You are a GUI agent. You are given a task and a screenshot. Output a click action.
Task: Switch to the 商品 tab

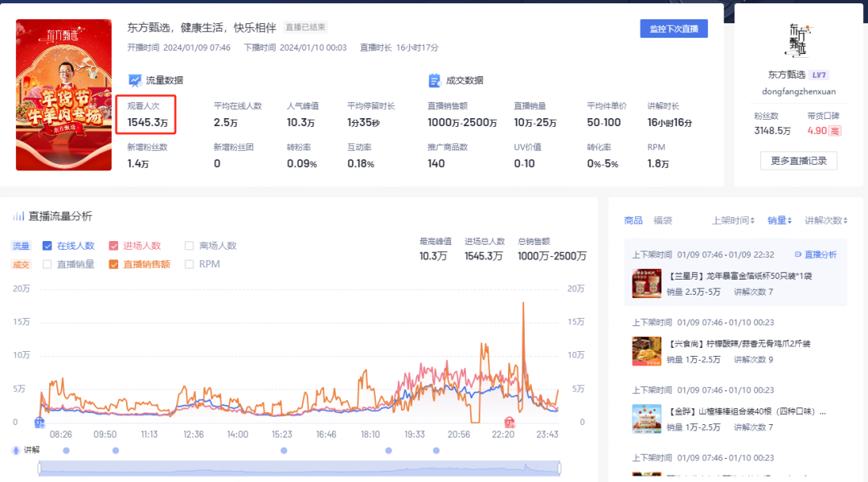point(633,221)
